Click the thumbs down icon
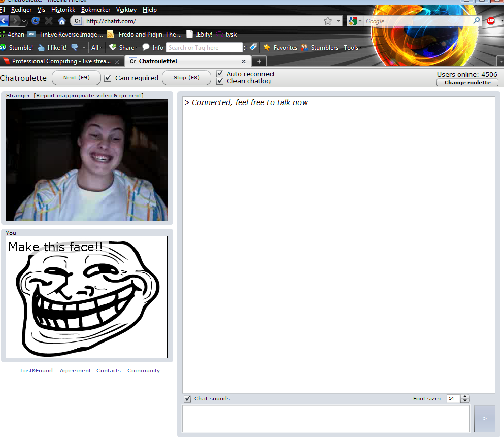Viewport: 504px width, 445px height. [x=75, y=48]
